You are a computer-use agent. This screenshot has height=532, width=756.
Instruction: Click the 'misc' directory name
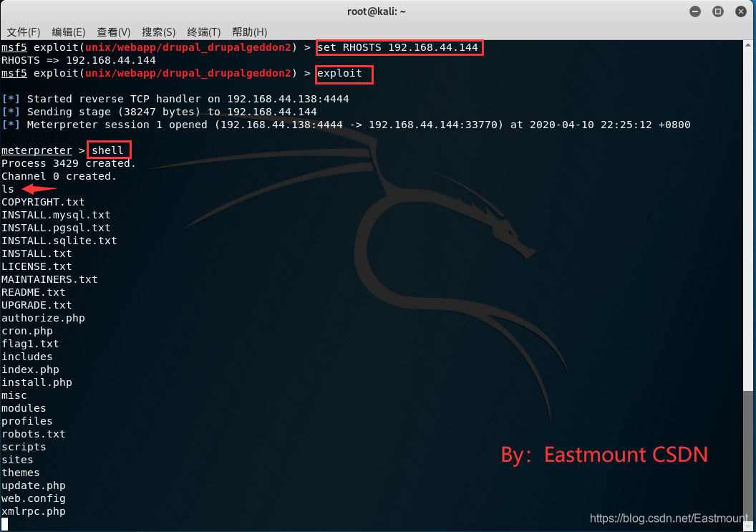[14, 395]
